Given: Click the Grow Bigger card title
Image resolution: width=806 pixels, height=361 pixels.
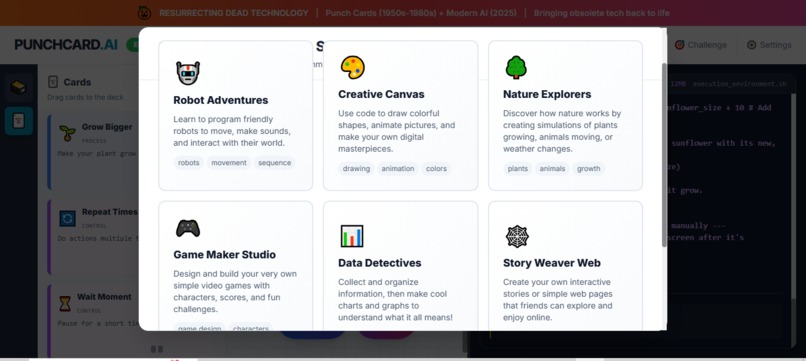Looking at the screenshot, I should 107,127.
